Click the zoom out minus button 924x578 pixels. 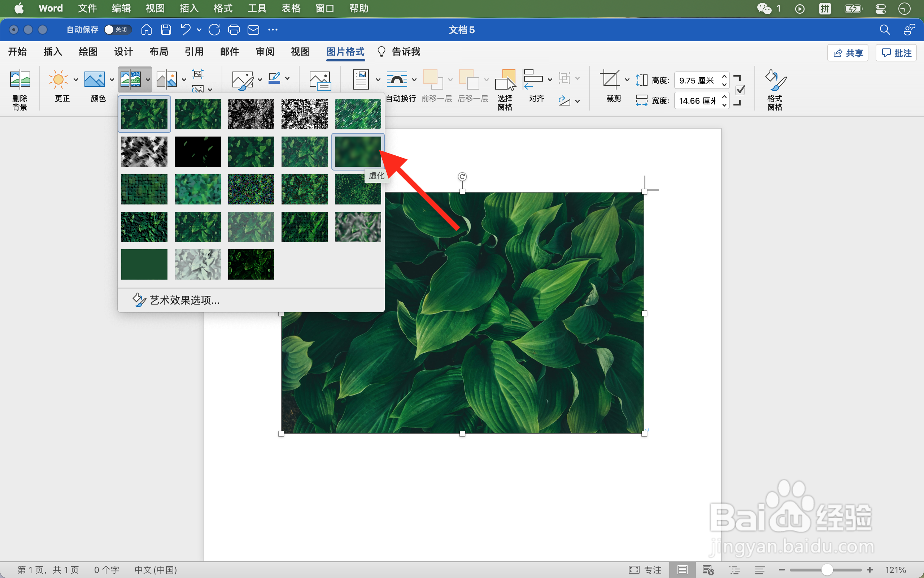(x=781, y=570)
